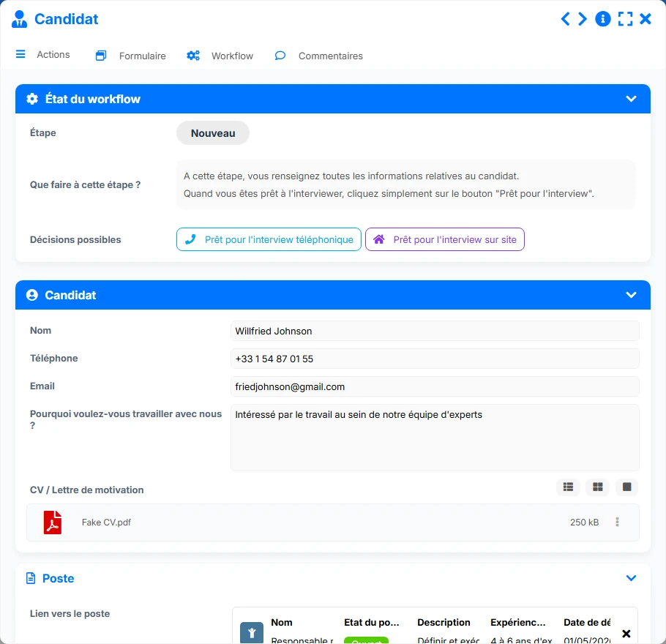Click the Poste document icon
This screenshot has height=644, width=666.
point(31,578)
